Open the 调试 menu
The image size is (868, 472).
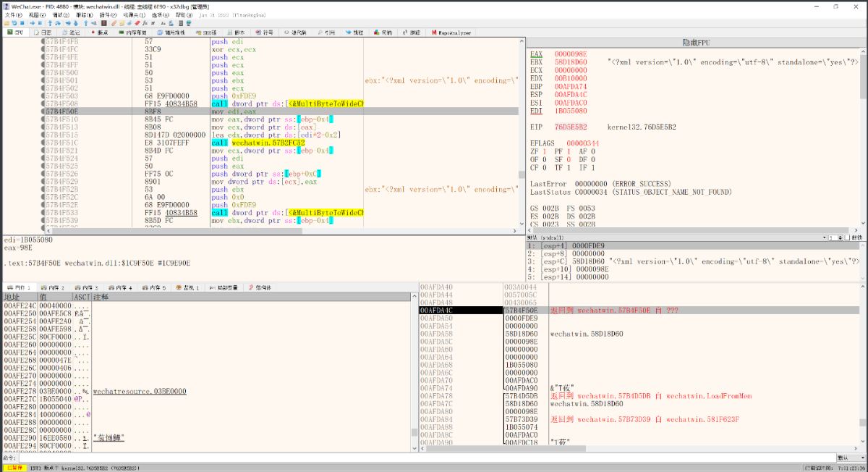click(x=62, y=14)
